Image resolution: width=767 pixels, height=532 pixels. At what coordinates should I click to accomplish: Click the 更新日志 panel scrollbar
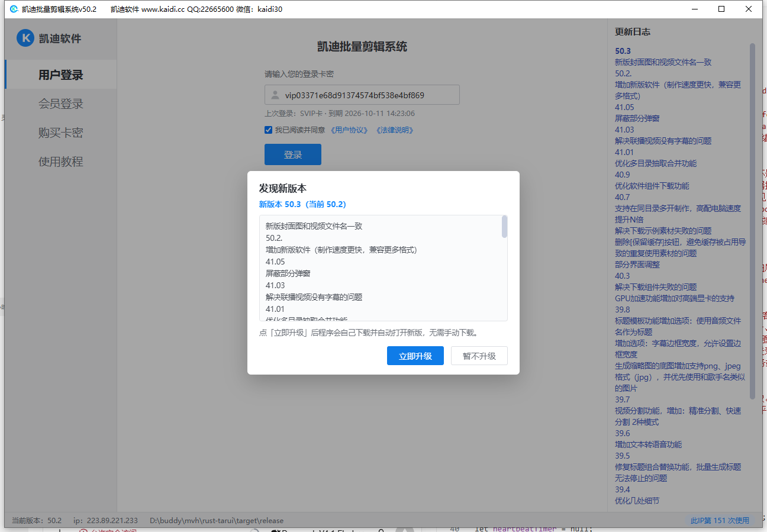pyautogui.click(x=752, y=220)
